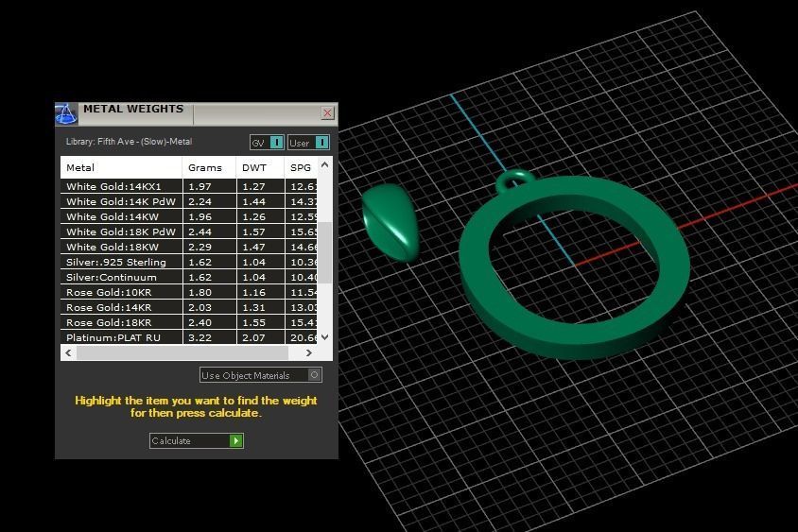Sort by the Grams column header
Image resolution: width=798 pixels, height=532 pixels.
tap(209, 167)
